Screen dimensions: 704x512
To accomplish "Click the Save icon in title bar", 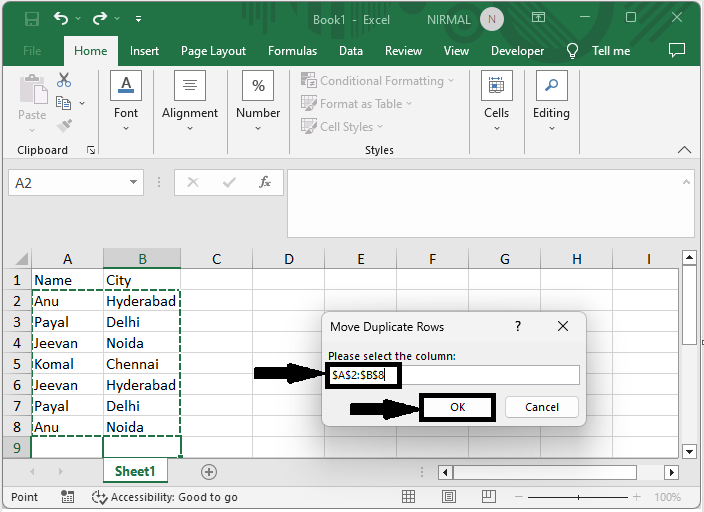I will coord(31,19).
